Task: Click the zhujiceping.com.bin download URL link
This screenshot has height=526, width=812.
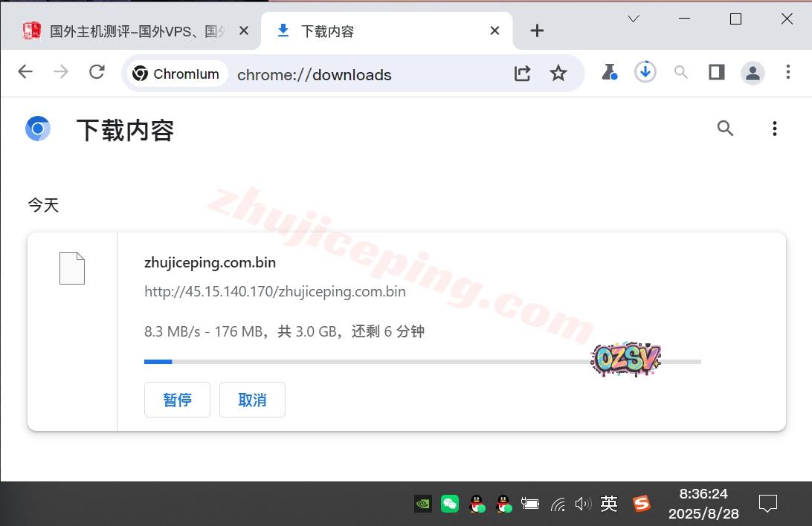Action: (274, 291)
